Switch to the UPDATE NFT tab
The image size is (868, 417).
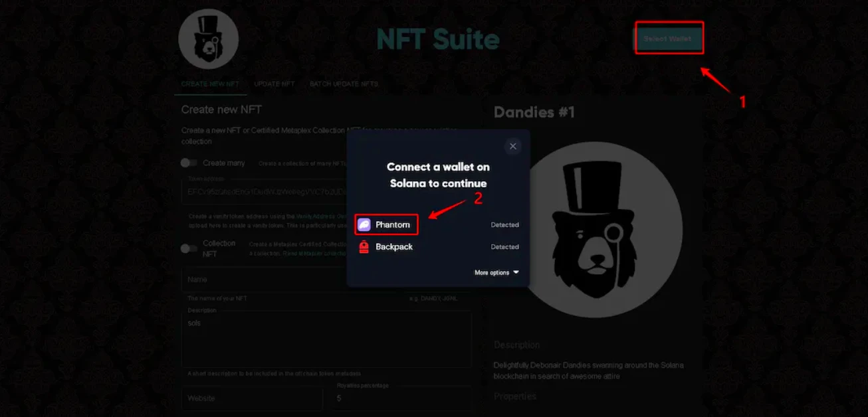tap(274, 84)
